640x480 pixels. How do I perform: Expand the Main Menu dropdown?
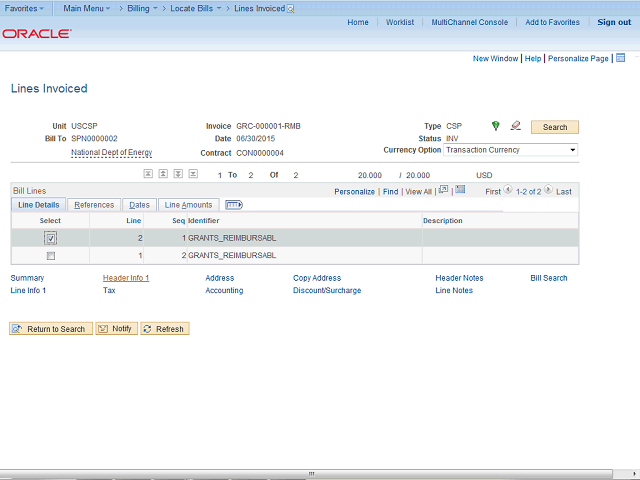pyautogui.click(x=87, y=8)
